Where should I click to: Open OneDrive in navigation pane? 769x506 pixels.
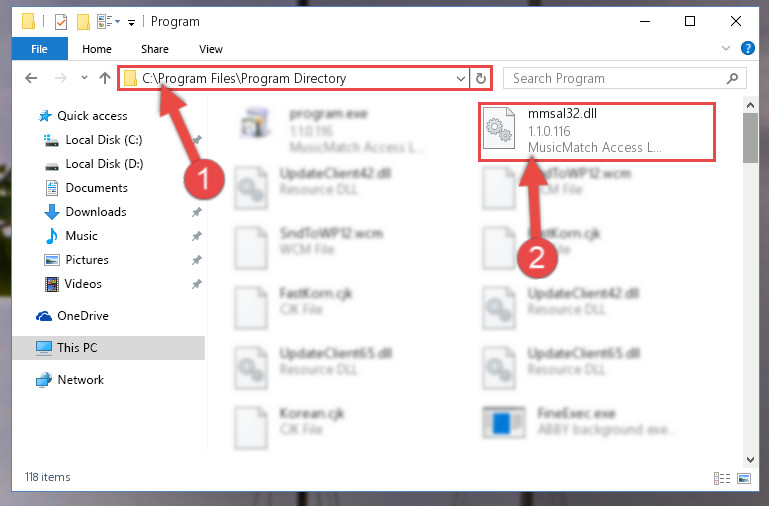pyautogui.click(x=82, y=316)
